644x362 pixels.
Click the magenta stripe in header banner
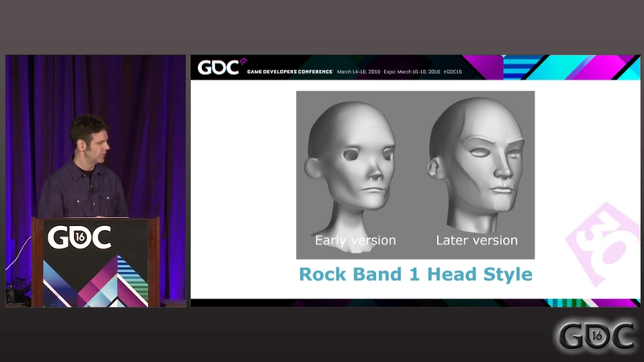(484, 68)
